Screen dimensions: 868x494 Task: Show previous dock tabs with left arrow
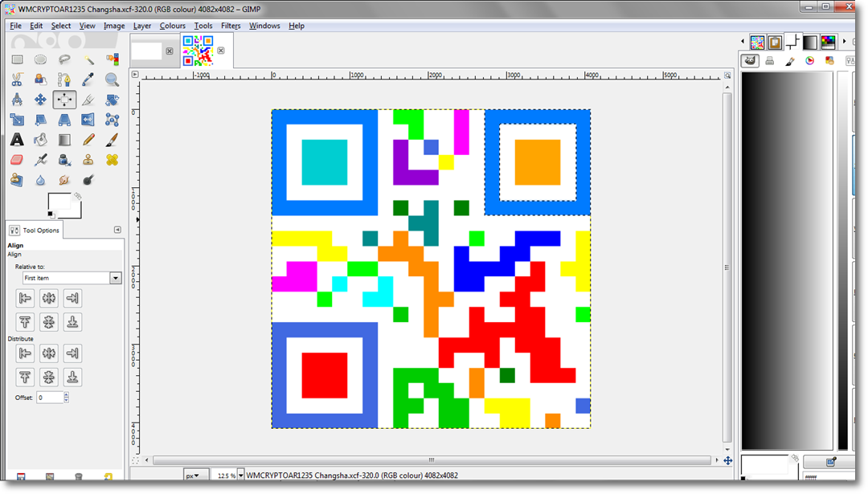(743, 42)
